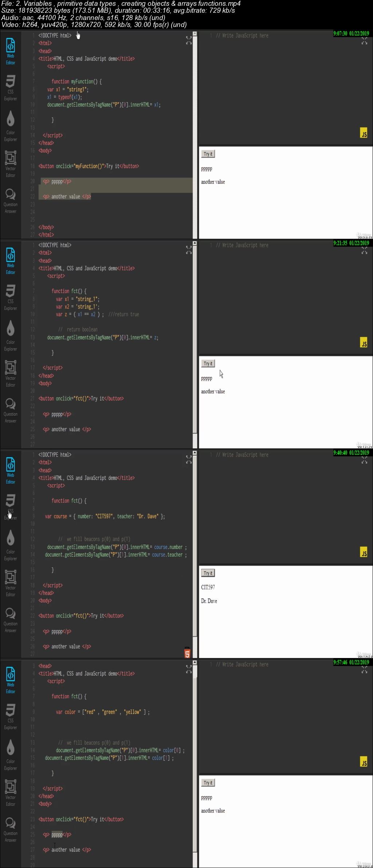Click highlighted 'ppppp' in 9:57:46 code
The height and width of the screenshot is (868, 373).
coord(57,834)
